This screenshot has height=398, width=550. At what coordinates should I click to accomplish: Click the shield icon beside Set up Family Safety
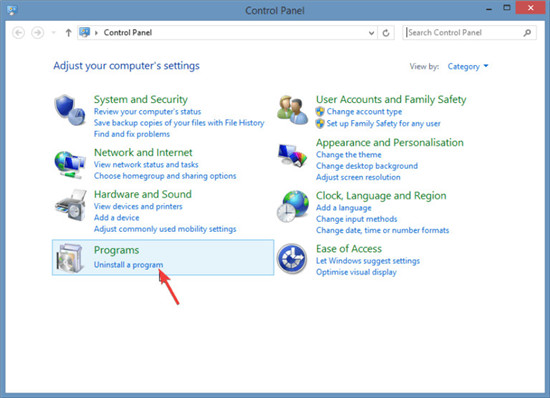tap(320, 123)
